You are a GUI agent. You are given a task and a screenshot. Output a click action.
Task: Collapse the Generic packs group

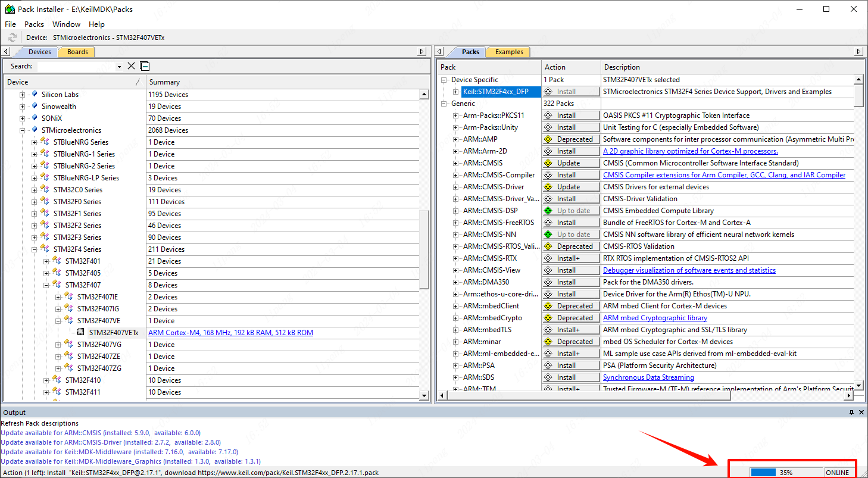[444, 104]
